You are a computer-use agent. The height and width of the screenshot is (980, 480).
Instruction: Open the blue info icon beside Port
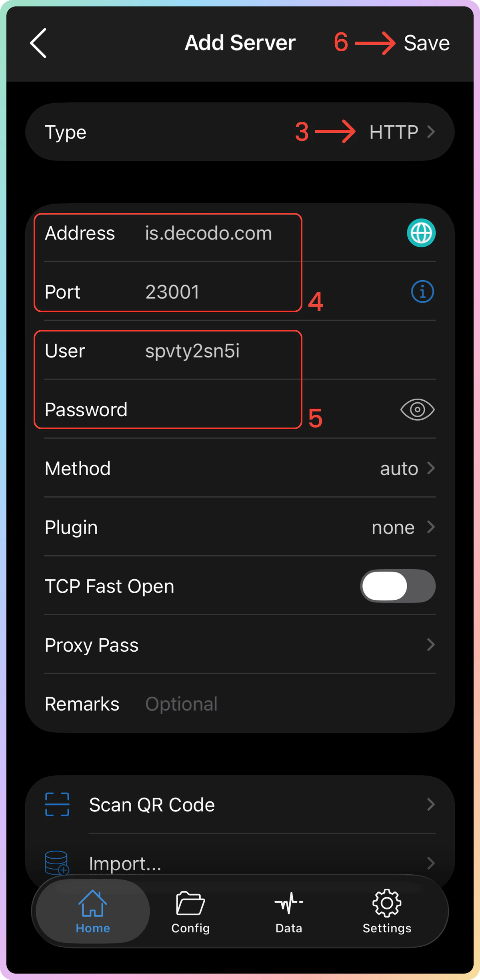coord(422,291)
